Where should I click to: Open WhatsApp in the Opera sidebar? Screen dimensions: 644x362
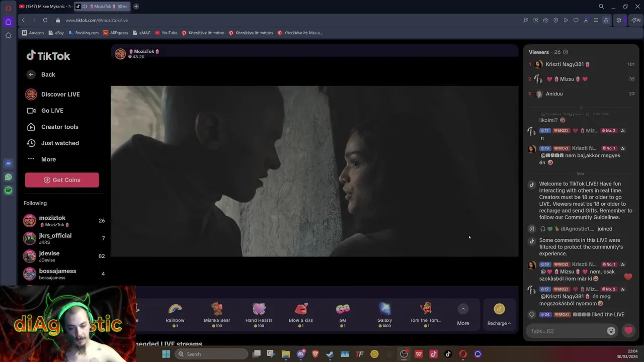(x=8, y=177)
